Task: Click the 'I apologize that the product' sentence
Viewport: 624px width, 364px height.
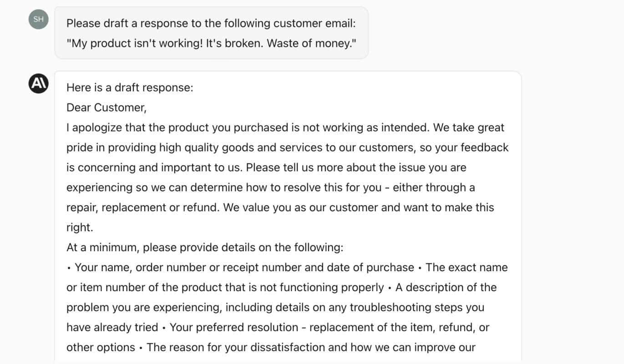Action: coord(248,127)
